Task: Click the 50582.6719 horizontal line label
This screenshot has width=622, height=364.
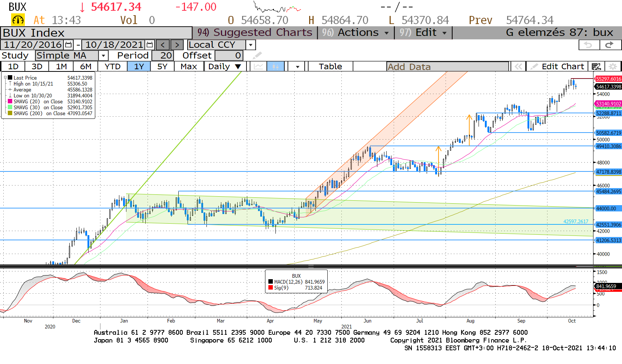Action: 608,133
